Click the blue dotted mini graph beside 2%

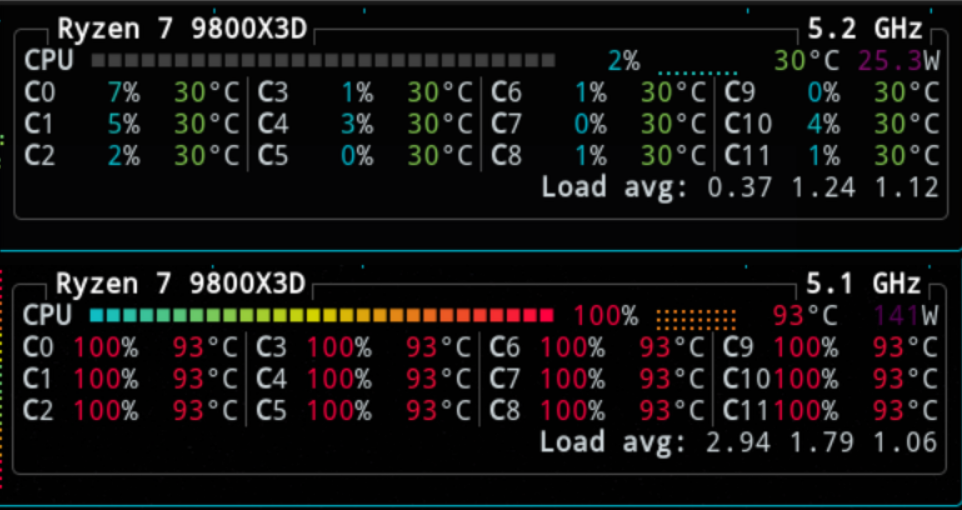tap(698, 72)
